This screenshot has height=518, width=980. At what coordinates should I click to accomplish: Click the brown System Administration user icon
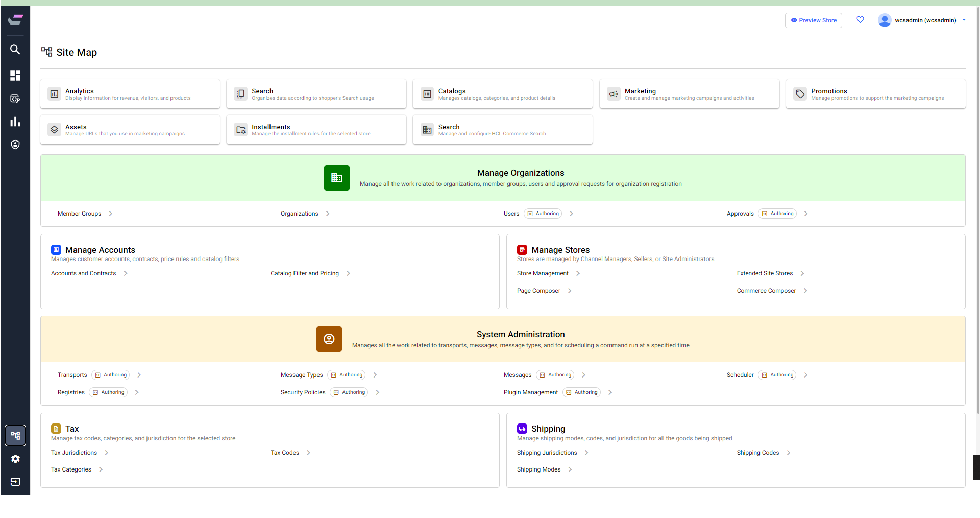click(x=329, y=339)
